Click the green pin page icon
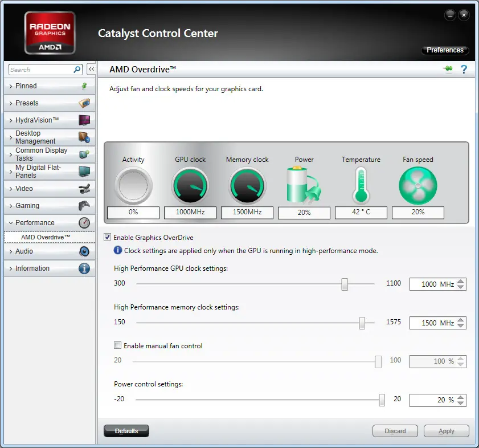The width and height of the screenshot is (479, 448). [x=448, y=69]
